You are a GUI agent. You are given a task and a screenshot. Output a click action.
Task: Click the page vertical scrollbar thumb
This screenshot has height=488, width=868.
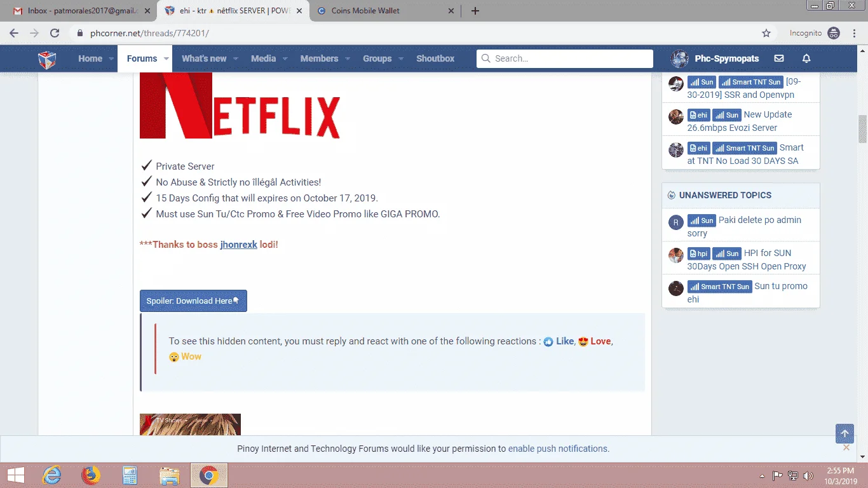(x=862, y=130)
